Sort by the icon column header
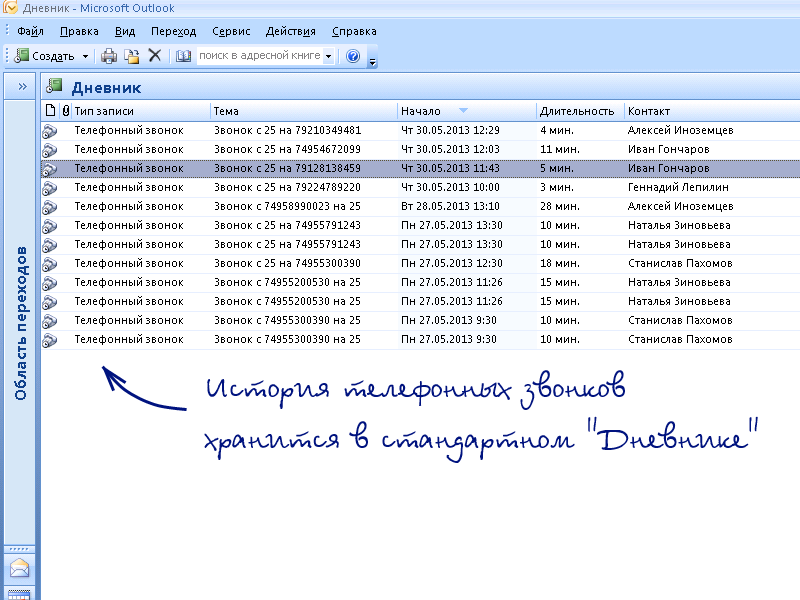Viewport: 800px width, 600px height. pyautogui.click(x=50, y=110)
